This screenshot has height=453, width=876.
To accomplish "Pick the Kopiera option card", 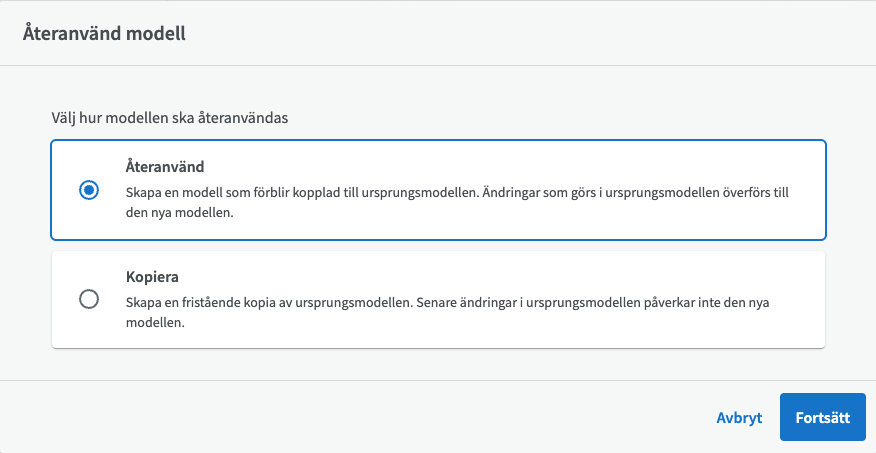I will [438, 299].
